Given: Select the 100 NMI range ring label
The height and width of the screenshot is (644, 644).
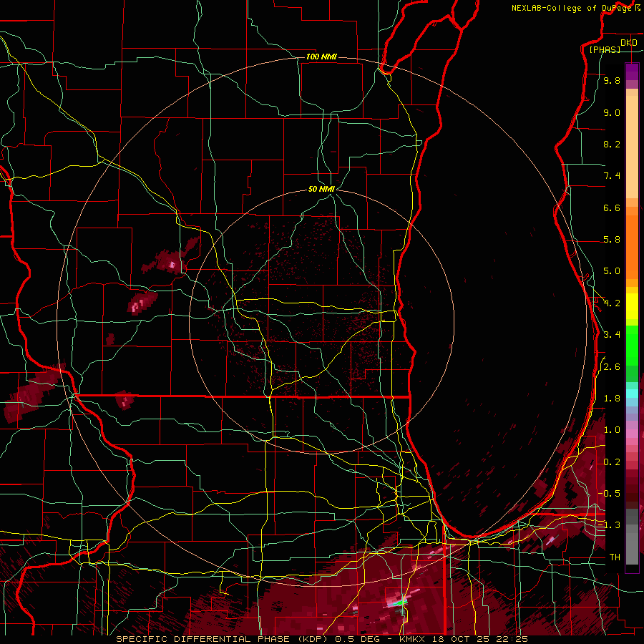Looking at the screenshot, I should click(x=321, y=57).
